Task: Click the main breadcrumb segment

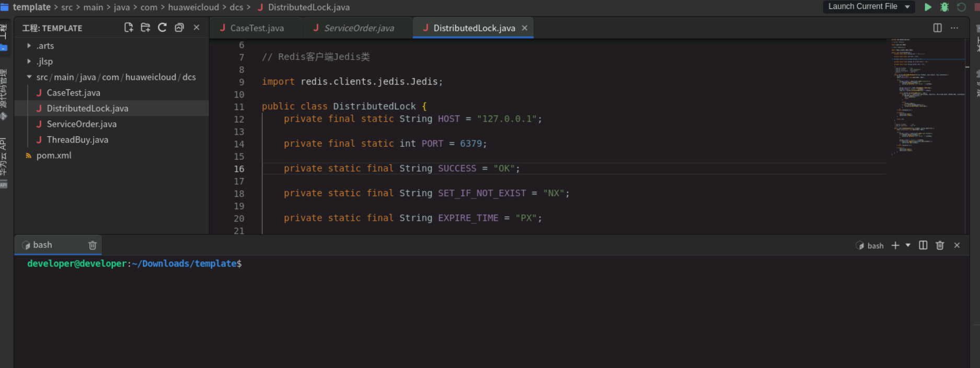Action: (93, 7)
